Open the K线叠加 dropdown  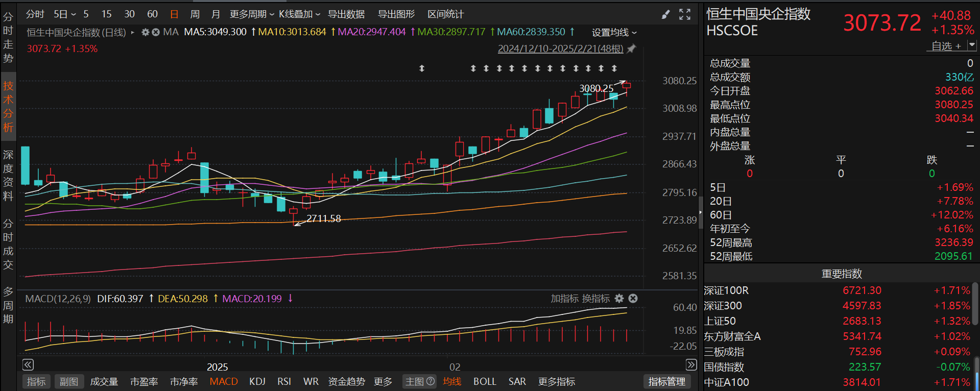[x=300, y=14]
